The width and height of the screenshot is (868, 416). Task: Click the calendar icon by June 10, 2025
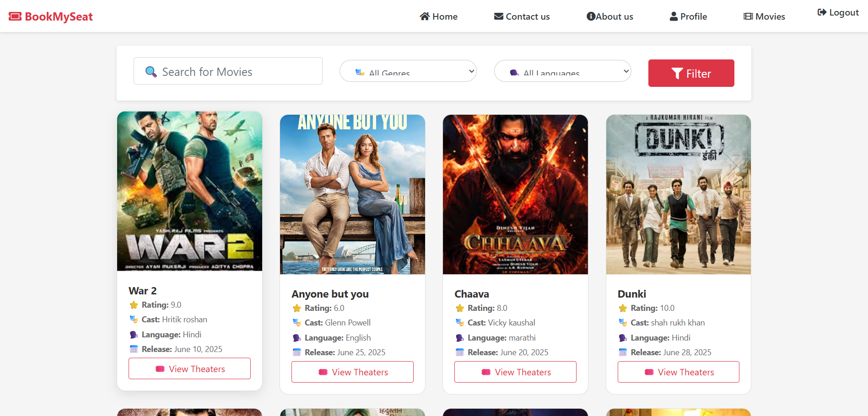pos(134,349)
